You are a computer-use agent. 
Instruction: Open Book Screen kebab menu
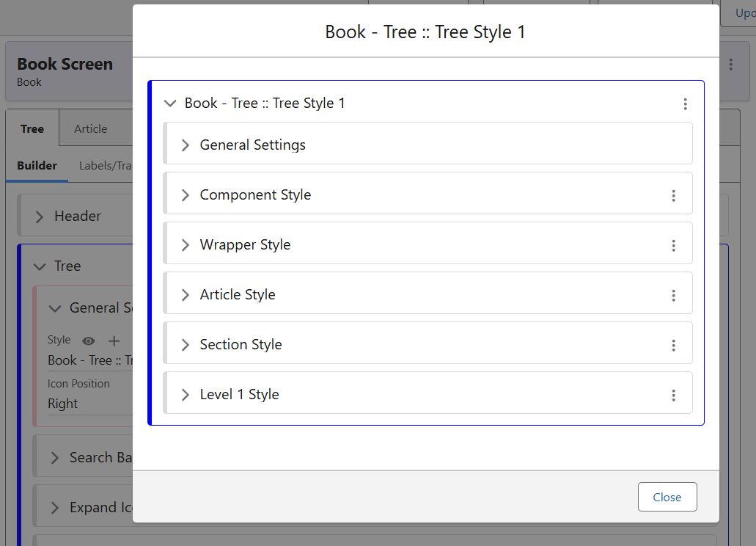tap(730, 65)
